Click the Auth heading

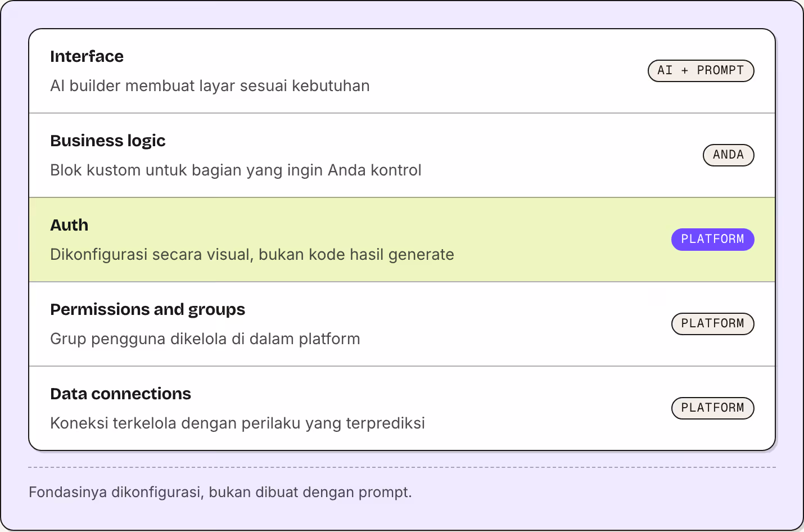[69, 225]
